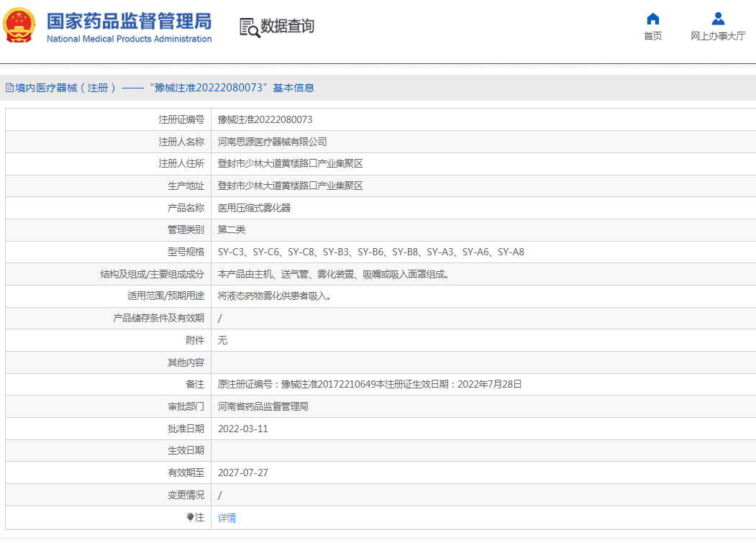Click 国家药品监督管理局 site title
756x548 pixels.
coord(129,21)
